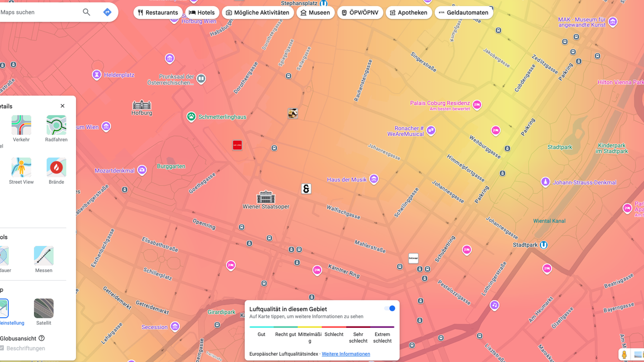Click the Wiener Staatsoper map marker
Image resolution: width=644 pixels, height=362 pixels.
click(x=265, y=197)
